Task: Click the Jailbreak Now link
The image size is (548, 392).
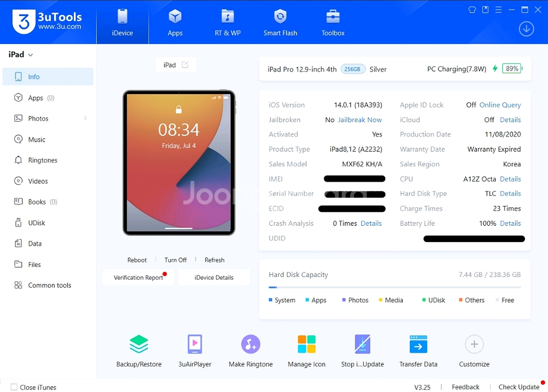Action: 359,120
